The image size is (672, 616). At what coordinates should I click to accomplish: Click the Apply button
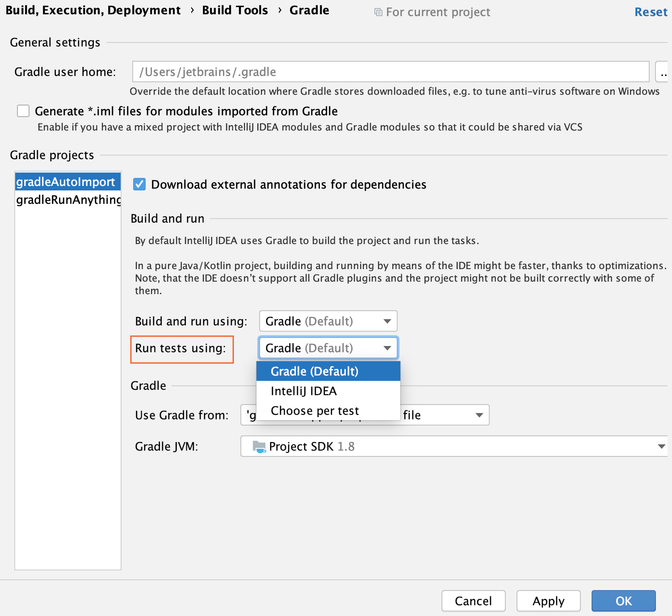548,601
